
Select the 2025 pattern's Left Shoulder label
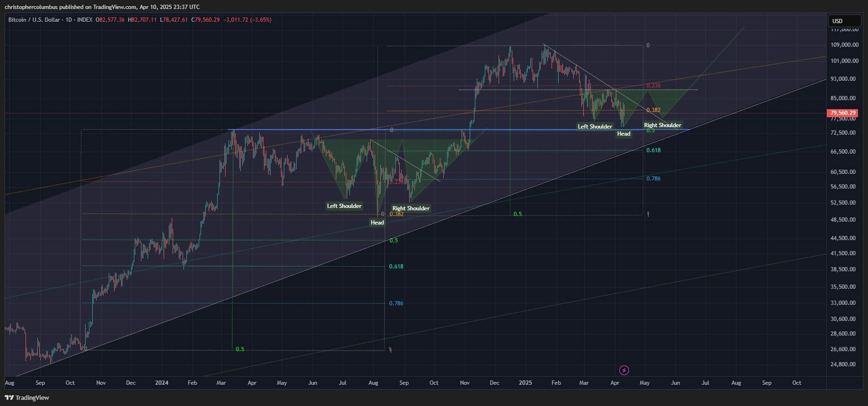(595, 127)
